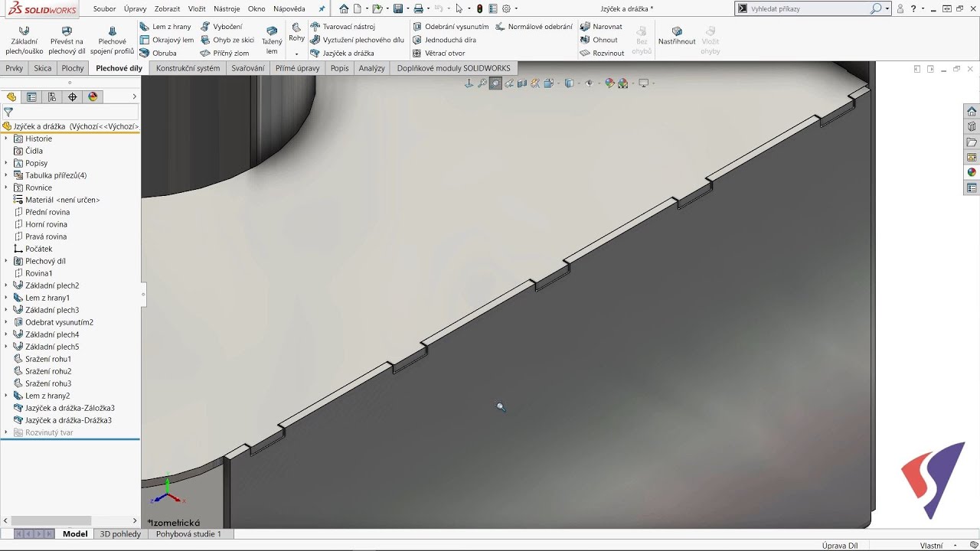Select the Okrajový lem tool
The image size is (980, 551).
[x=167, y=40]
